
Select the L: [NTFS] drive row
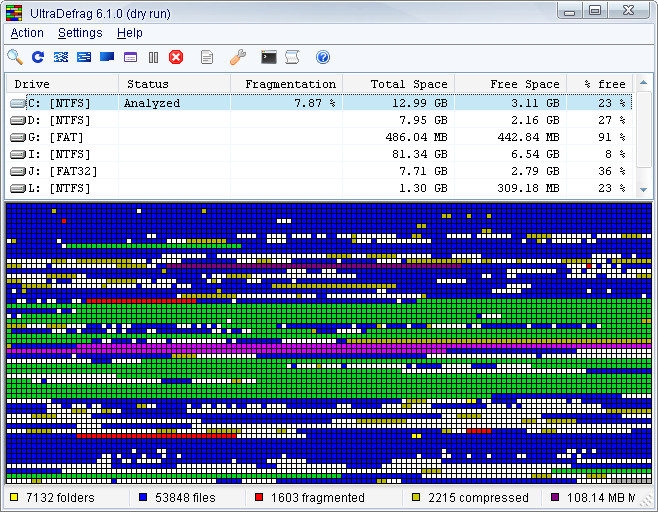(319, 188)
